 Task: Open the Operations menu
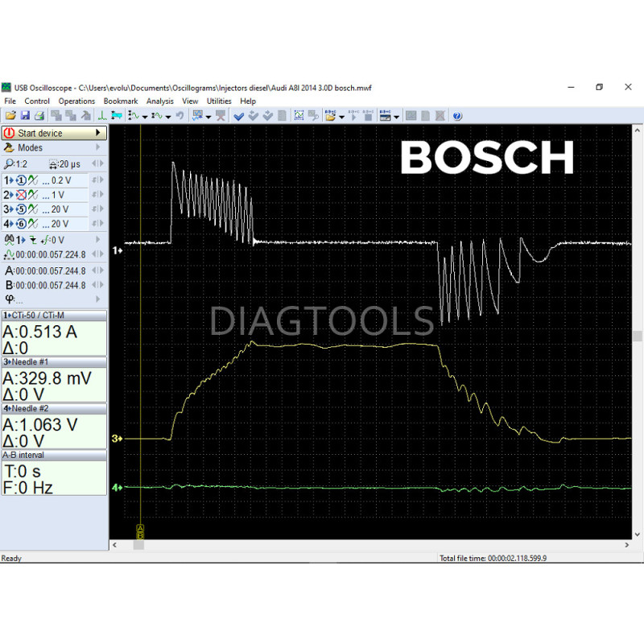[x=76, y=101]
